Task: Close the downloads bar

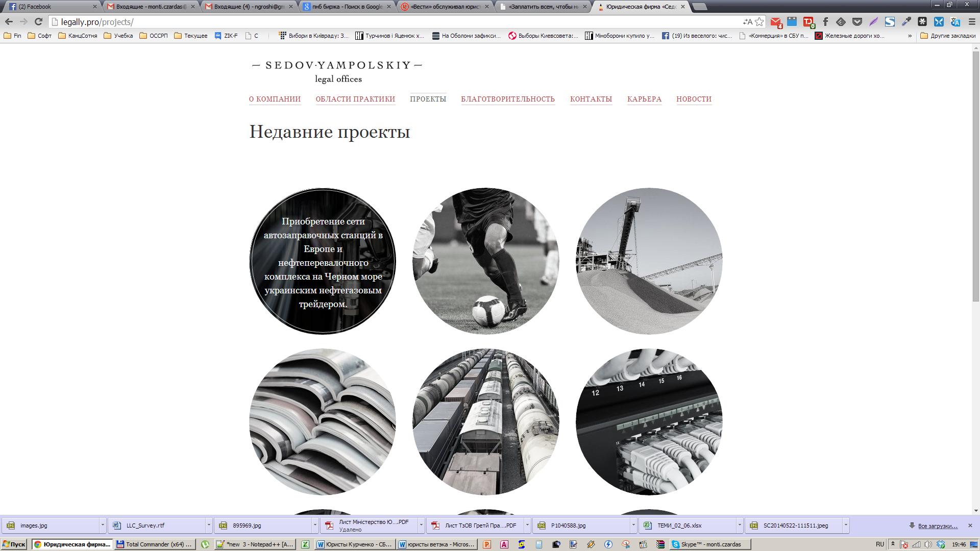Action: click(x=970, y=525)
